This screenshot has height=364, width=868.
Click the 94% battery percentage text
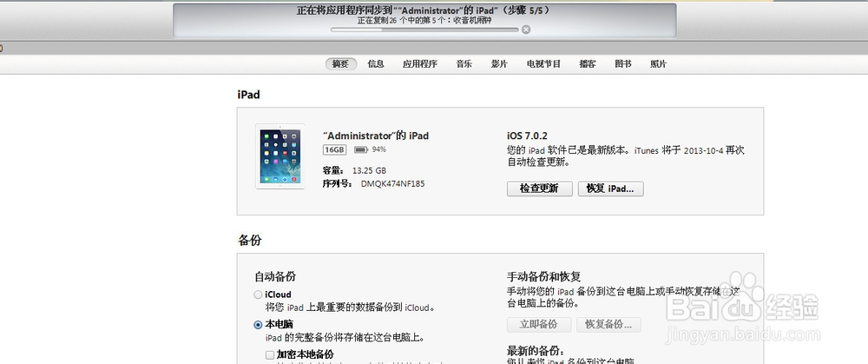(379, 149)
